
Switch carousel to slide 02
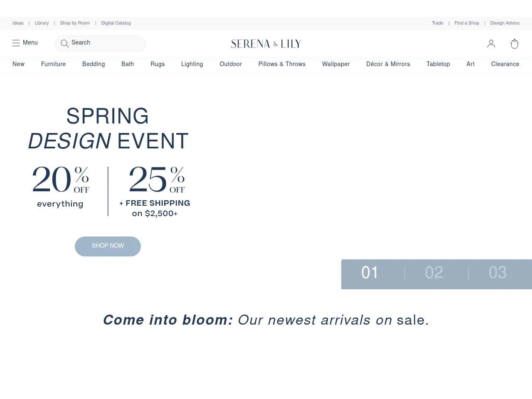pyautogui.click(x=434, y=273)
